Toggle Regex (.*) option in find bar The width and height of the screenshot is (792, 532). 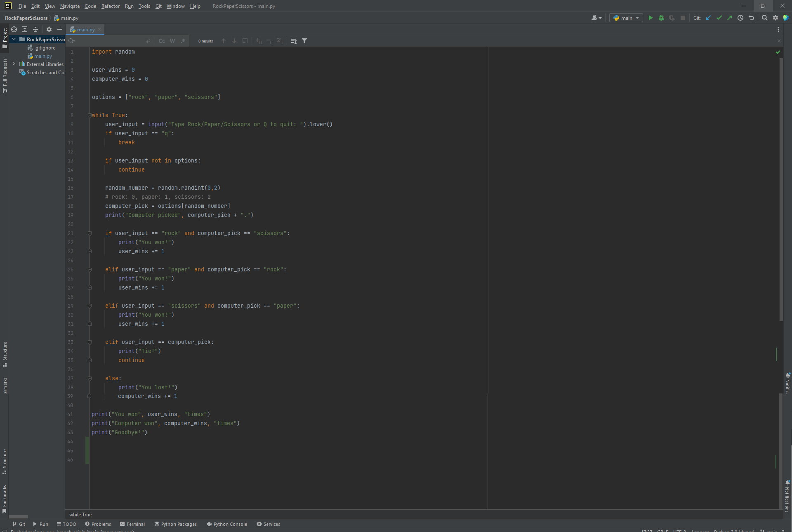click(x=183, y=41)
